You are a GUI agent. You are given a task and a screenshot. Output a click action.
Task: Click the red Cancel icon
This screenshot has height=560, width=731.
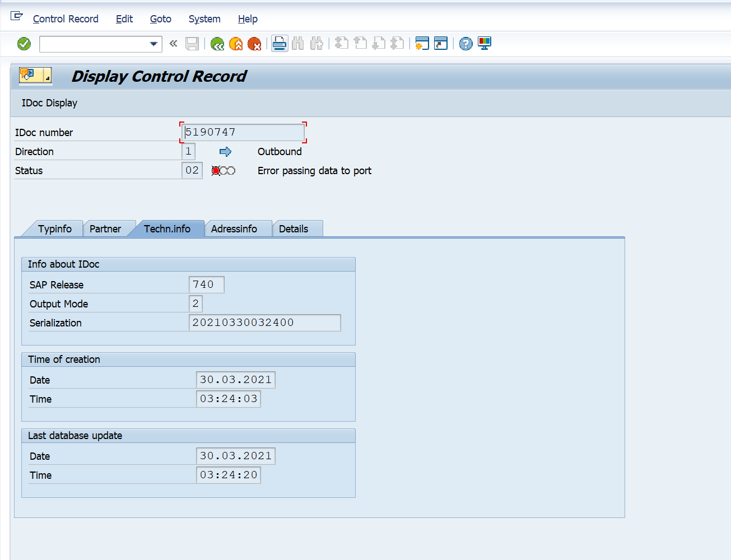point(254,44)
